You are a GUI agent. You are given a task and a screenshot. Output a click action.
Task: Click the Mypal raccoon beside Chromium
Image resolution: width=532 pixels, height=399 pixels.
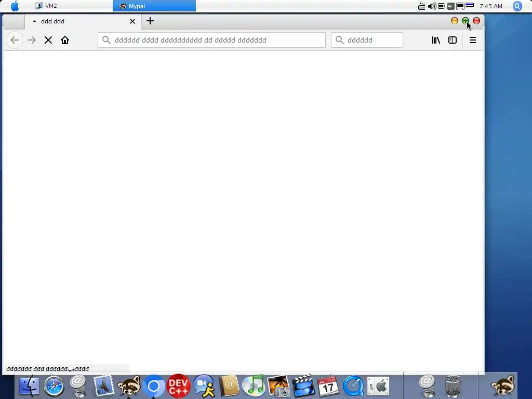point(129,386)
